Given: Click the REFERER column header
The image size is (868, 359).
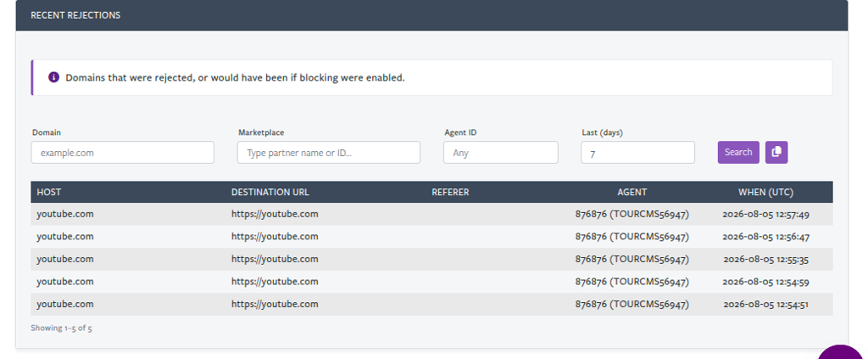Looking at the screenshot, I should pos(450,193).
